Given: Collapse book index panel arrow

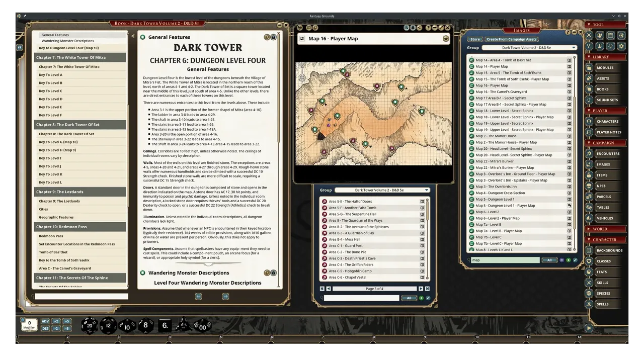Looking at the screenshot, I should [133, 36].
